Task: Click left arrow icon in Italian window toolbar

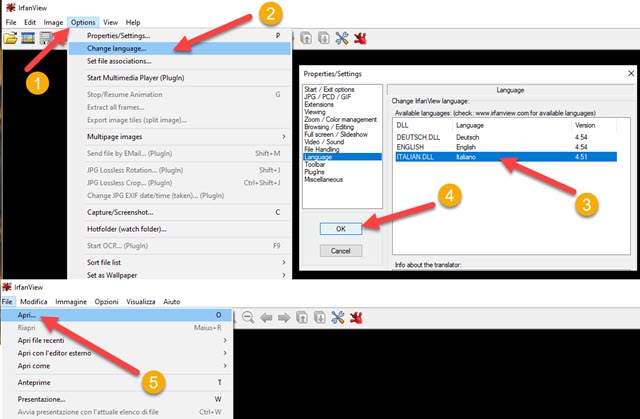Action: pos(266,317)
